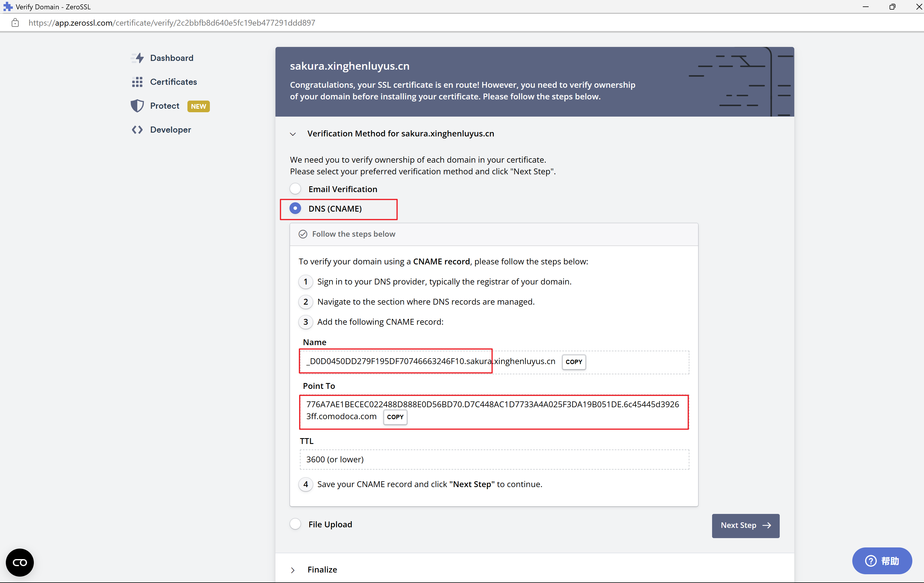Image resolution: width=924 pixels, height=583 pixels.
Task: Open the Certificates menu item
Action: pyautogui.click(x=173, y=82)
